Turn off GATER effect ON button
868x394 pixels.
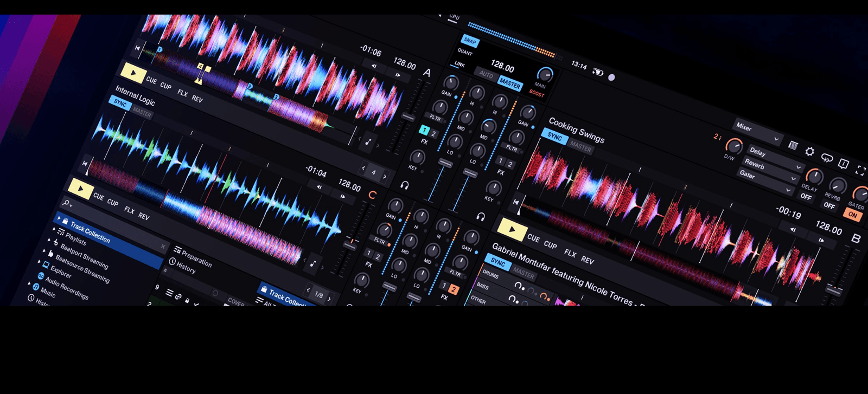[x=853, y=215]
